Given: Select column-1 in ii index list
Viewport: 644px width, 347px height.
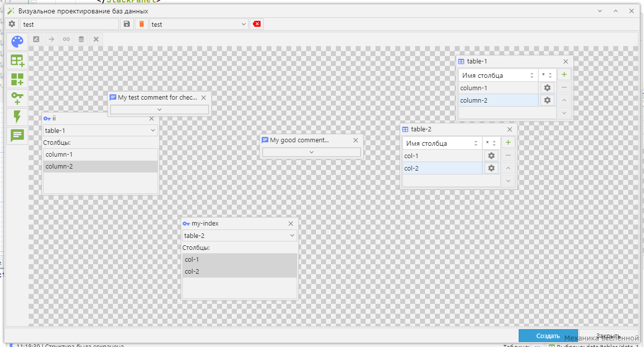Looking at the screenshot, I should 101,155.
